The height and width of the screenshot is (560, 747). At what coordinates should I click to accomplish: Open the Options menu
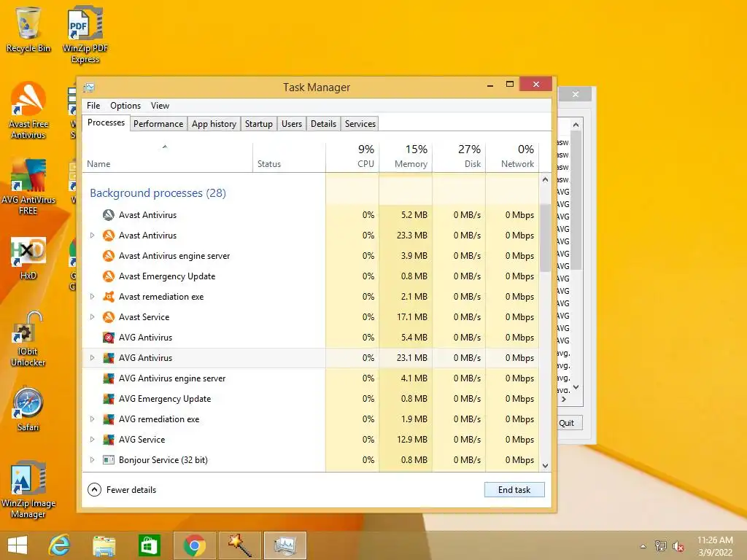pyautogui.click(x=125, y=106)
